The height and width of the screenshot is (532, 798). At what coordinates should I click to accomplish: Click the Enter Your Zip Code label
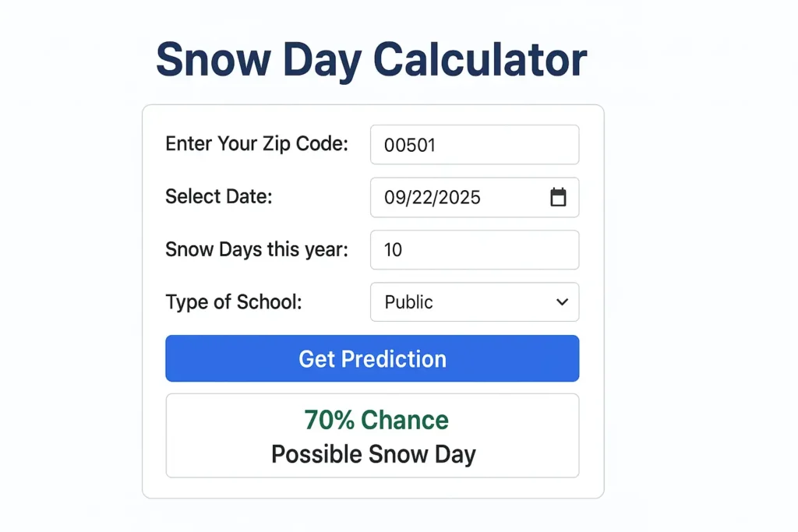[256, 144]
